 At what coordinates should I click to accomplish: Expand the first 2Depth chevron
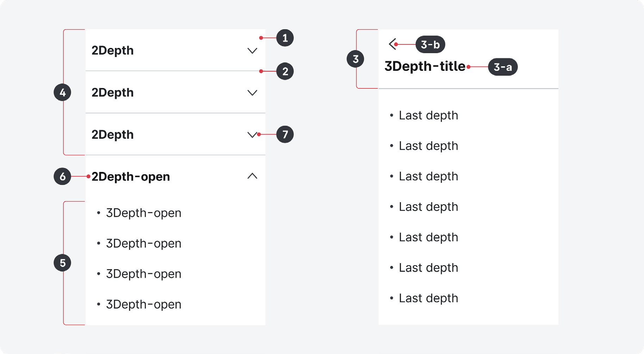(252, 51)
